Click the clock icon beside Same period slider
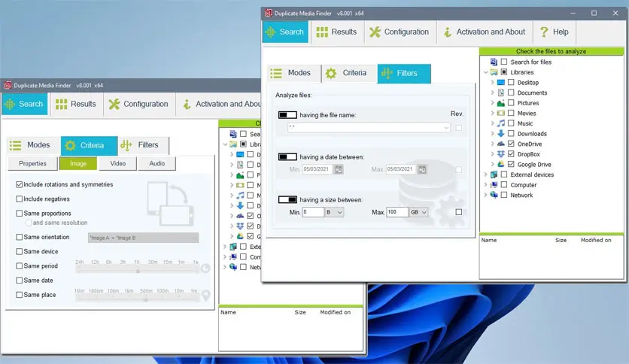The width and height of the screenshot is (629, 364). [x=205, y=268]
